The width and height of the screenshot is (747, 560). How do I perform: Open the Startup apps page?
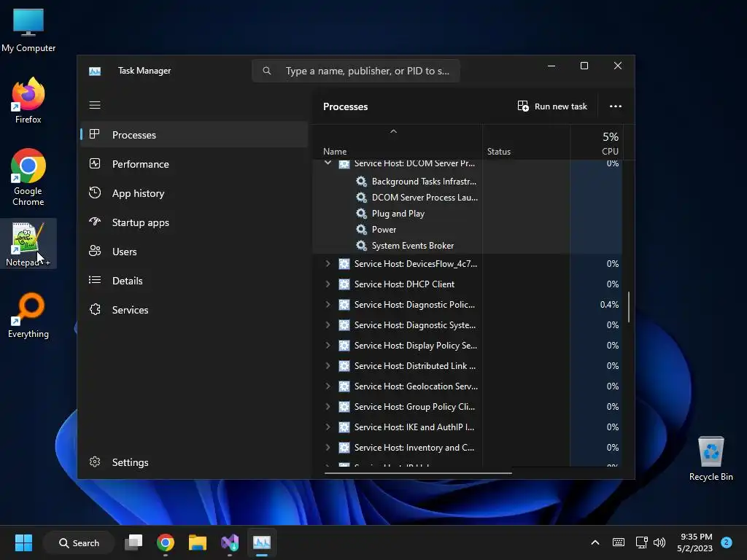(194, 222)
